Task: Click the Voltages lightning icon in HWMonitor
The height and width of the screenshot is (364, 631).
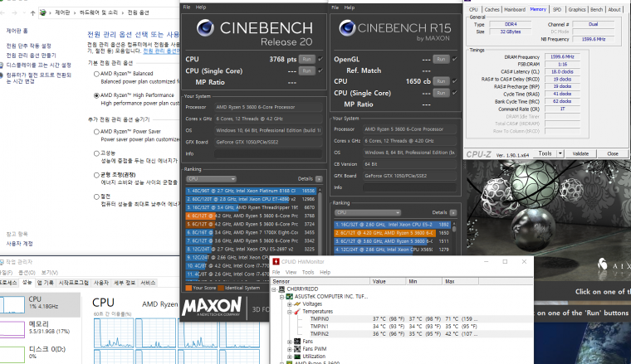Action: (297, 304)
